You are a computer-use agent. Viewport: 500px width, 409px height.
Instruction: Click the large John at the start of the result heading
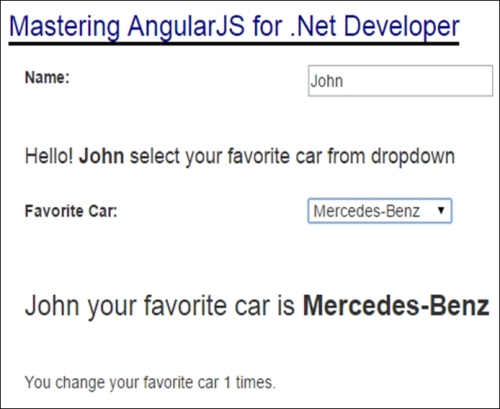pyautogui.click(x=53, y=305)
